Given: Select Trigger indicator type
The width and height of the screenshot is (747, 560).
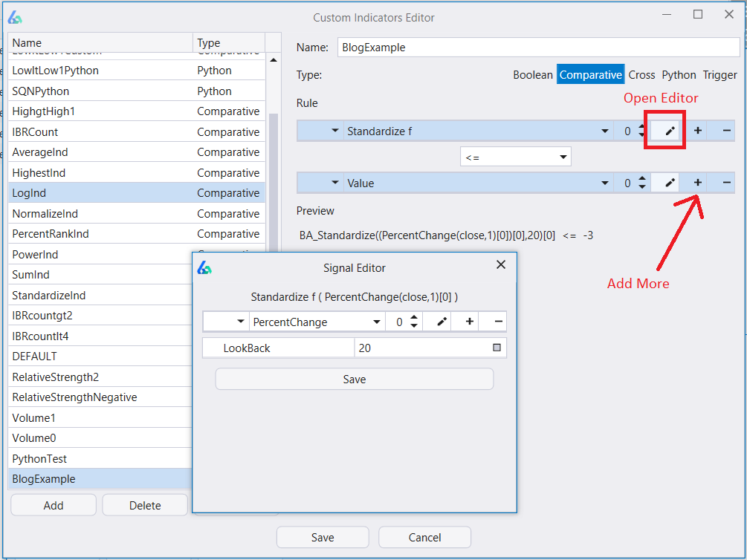Looking at the screenshot, I should click(x=719, y=75).
